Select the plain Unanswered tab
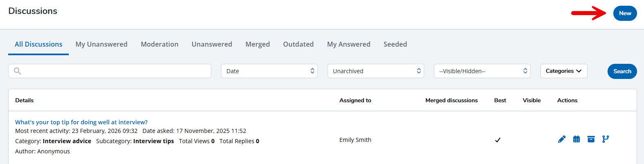The image size is (644, 164). pos(212,44)
